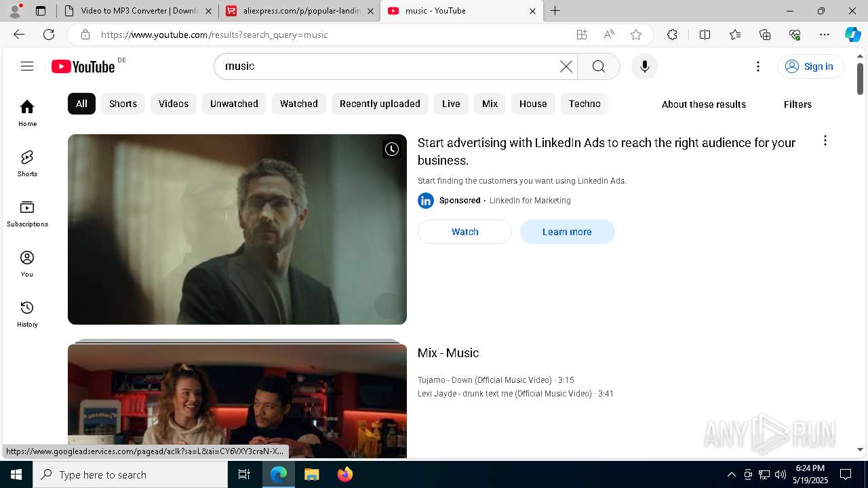
Task: Open the YouTube guide hamburger menu
Action: click(27, 66)
